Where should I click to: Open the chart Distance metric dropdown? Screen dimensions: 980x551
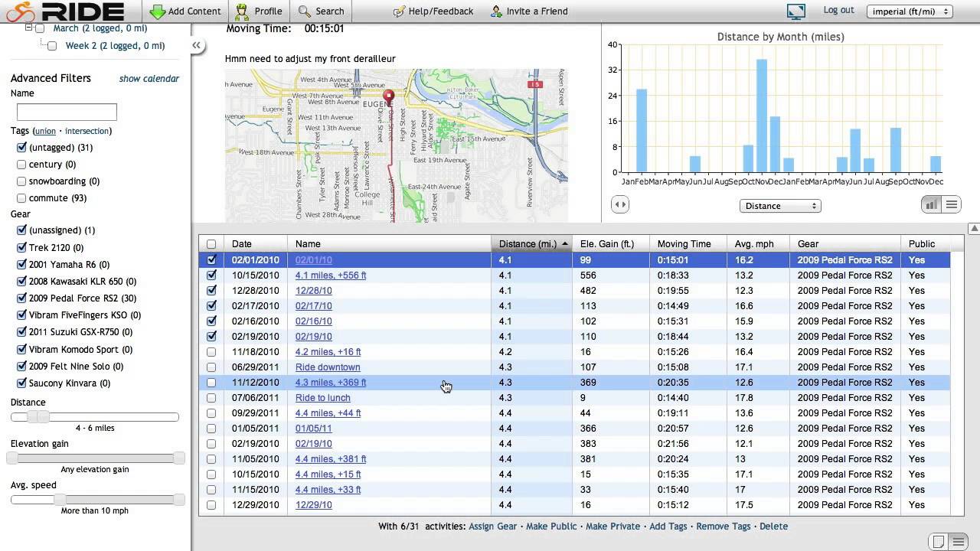coord(780,206)
